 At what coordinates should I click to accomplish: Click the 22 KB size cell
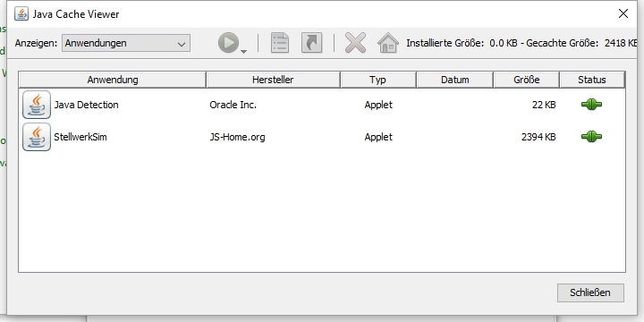click(544, 105)
